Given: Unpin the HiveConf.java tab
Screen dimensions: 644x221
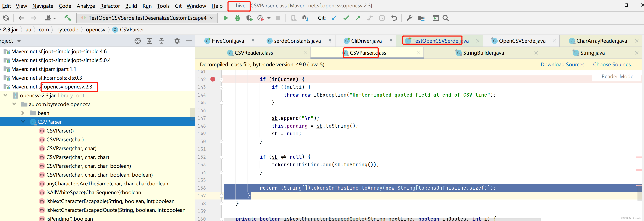Looking at the screenshot, I should click(x=253, y=41).
